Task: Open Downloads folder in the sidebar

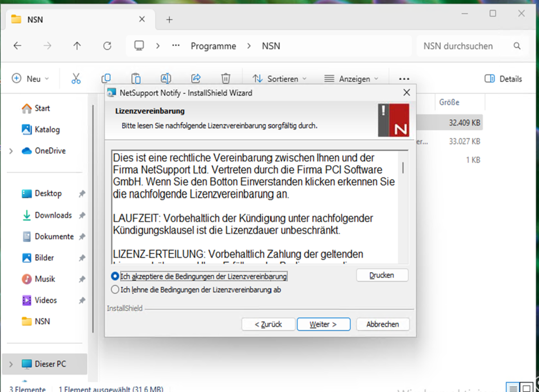Action: 53,215
